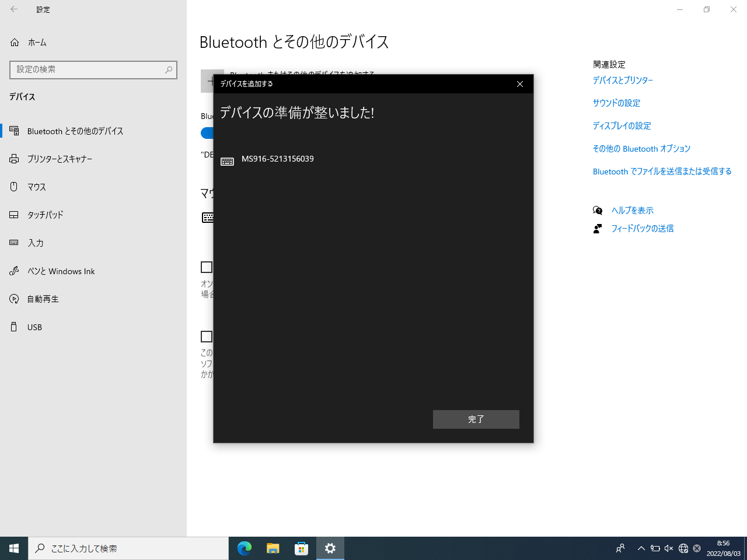The image size is (747, 560).
Task: Click the pen icon in the sidebar
Action: 15,271
